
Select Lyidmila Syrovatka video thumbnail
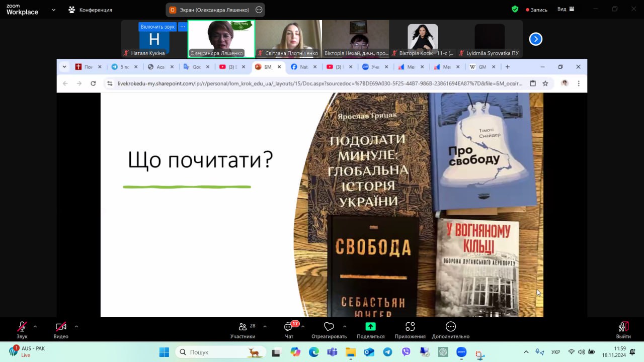(x=490, y=39)
